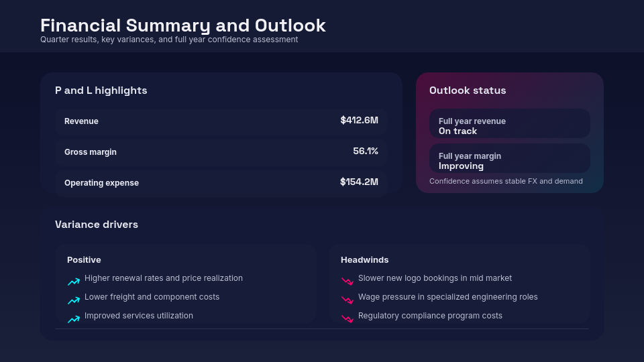Click the upward trend icon beside renewal rates
This screenshot has width=644, height=362.
coord(74,282)
